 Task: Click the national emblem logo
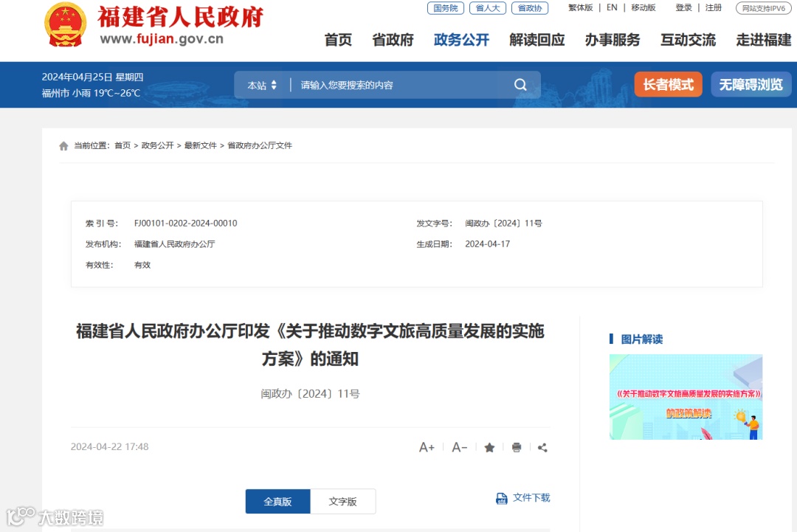65,24
